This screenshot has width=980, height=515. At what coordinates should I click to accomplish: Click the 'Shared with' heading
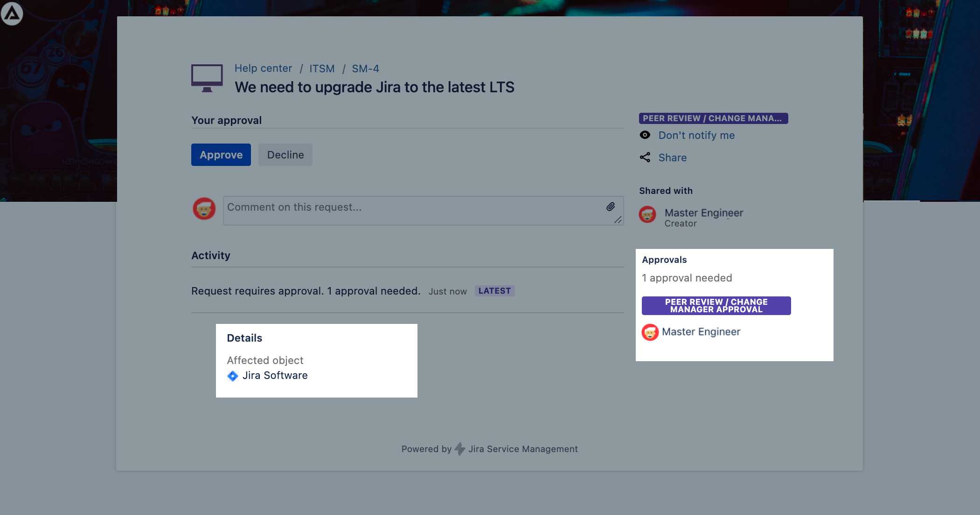pos(666,191)
